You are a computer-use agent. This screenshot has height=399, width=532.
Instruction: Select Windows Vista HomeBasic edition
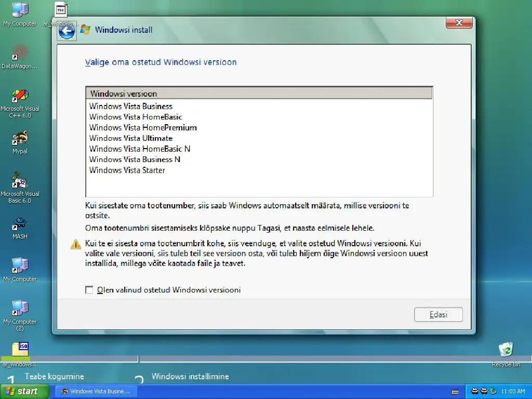pos(136,117)
